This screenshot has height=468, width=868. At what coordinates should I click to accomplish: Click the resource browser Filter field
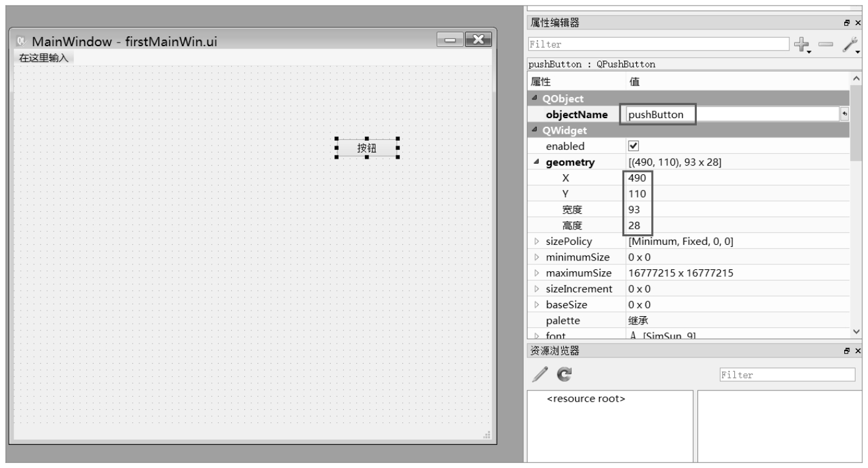pyautogui.click(x=787, y=375)
